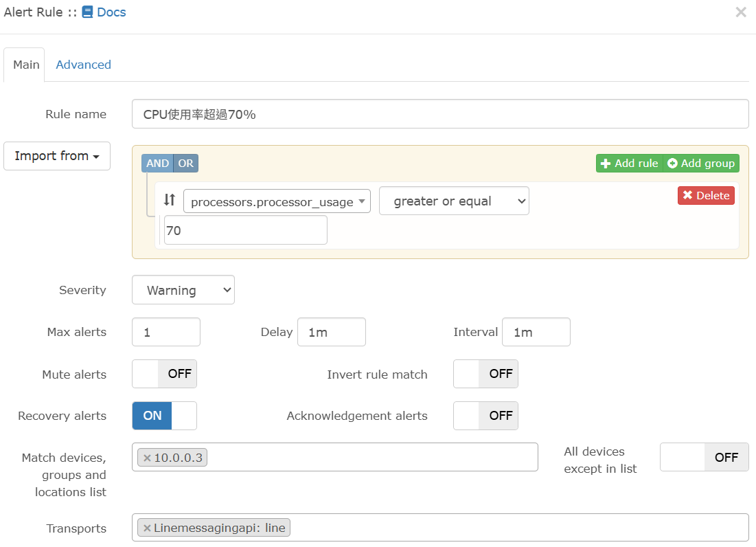The height and width of the screenshot is (547, 756).
Task: Expand the processors.processor_usage field selector
Action: coord(277,202)
